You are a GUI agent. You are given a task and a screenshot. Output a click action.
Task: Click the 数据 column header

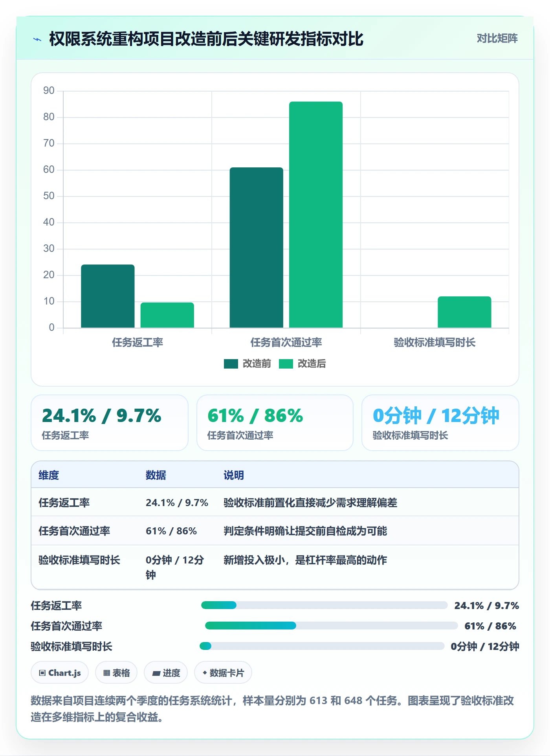[156, 475]
